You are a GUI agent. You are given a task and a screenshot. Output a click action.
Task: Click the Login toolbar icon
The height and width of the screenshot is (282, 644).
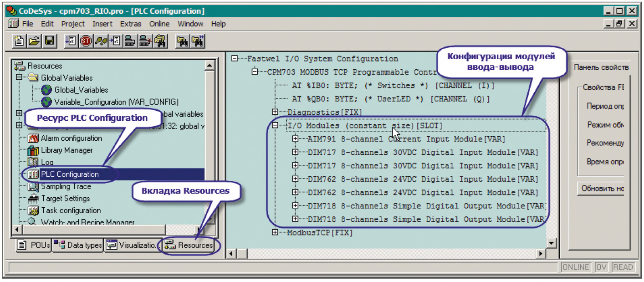click(130, 41)
